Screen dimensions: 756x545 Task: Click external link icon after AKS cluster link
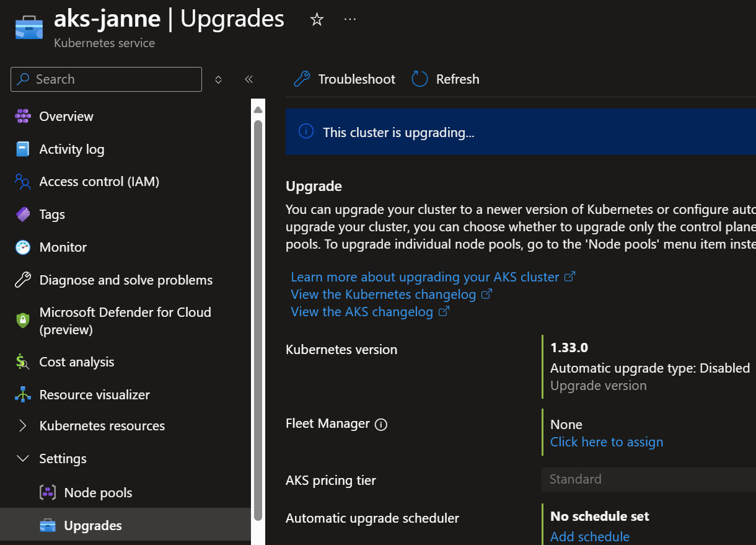click(x=570, y=277)
